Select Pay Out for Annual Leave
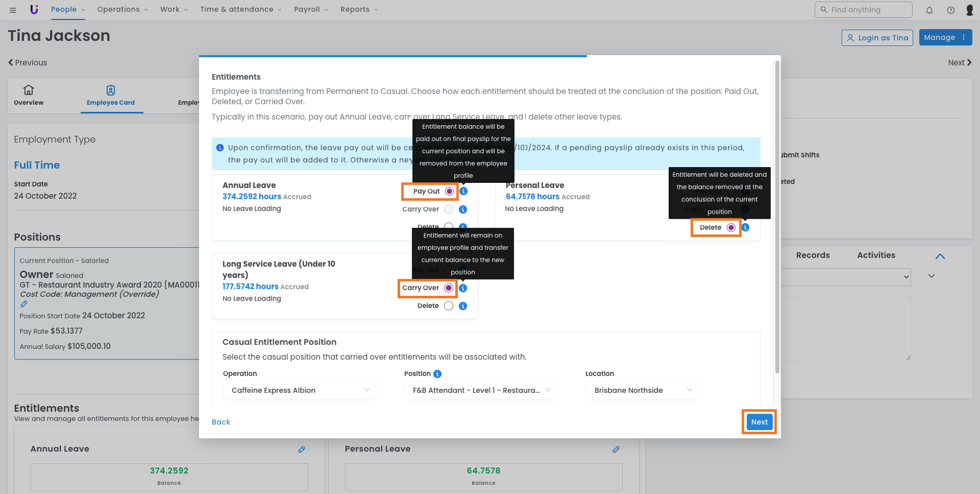980x494 pixels. (449, 191)
